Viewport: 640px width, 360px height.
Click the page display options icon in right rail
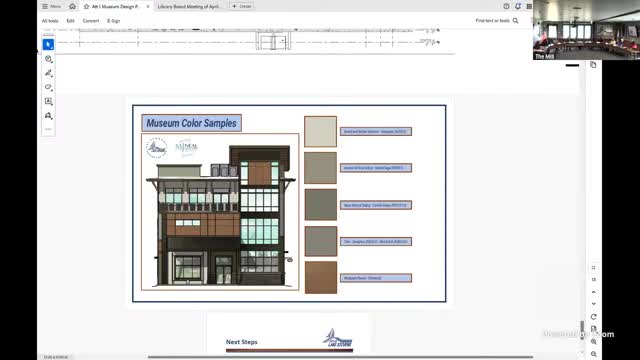[593, 268]
